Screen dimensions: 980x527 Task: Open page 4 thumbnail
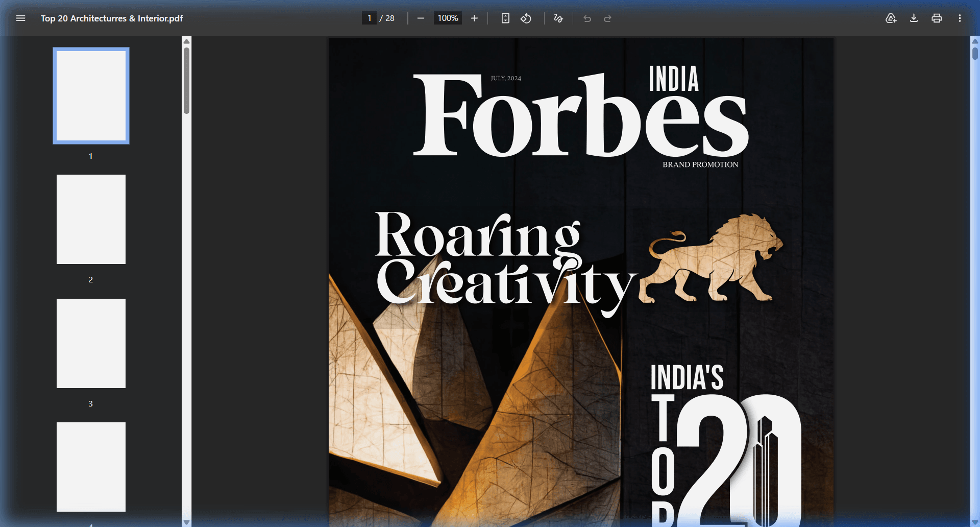(x=91, y=467)
